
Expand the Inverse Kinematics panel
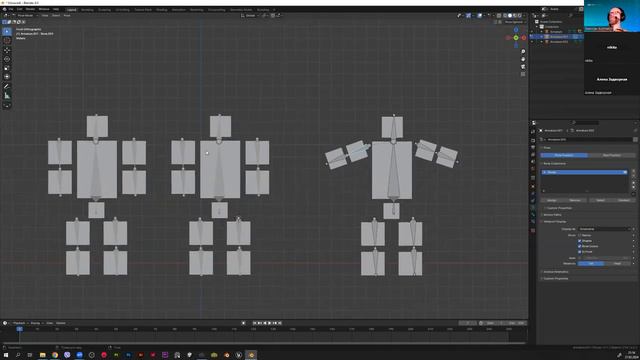[556, 272]
